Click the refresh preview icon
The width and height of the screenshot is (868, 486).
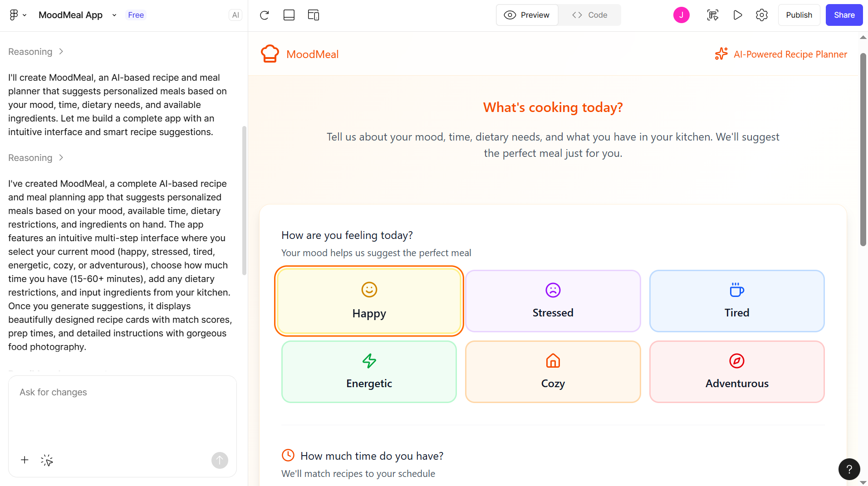265,15
